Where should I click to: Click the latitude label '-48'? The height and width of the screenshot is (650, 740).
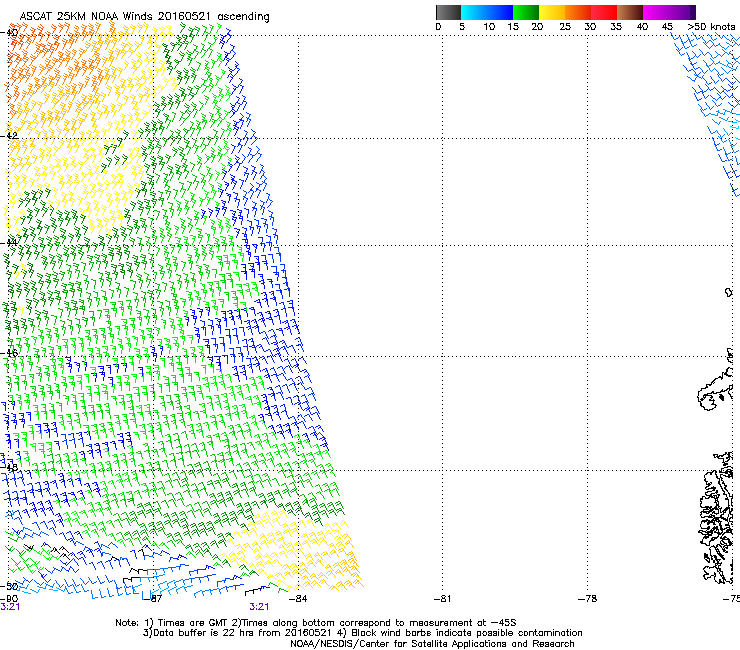(9, 467)
